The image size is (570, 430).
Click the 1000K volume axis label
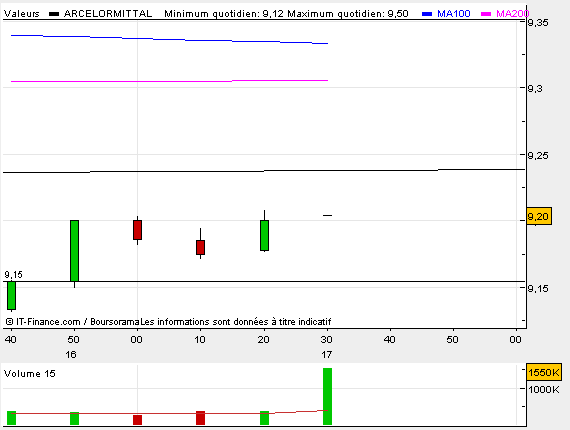(x=544, y=389)
